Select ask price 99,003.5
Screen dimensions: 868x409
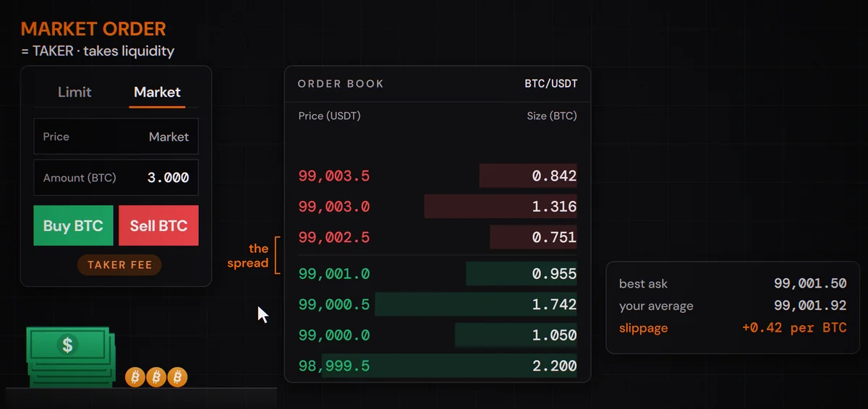334,176
